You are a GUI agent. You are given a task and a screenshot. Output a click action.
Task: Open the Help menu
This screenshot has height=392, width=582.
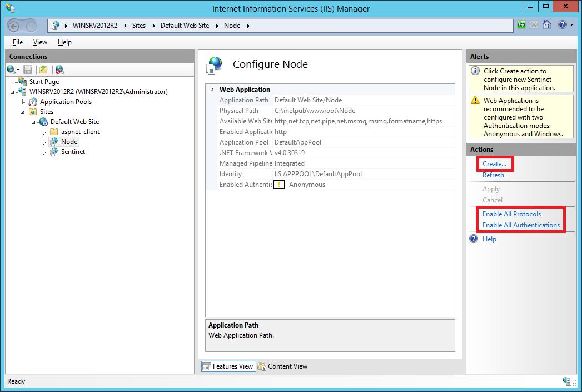tap(64, 42)
